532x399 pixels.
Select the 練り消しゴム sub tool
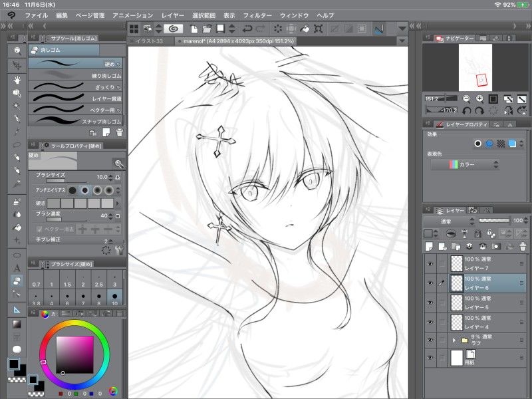click(x=75, y=75)
